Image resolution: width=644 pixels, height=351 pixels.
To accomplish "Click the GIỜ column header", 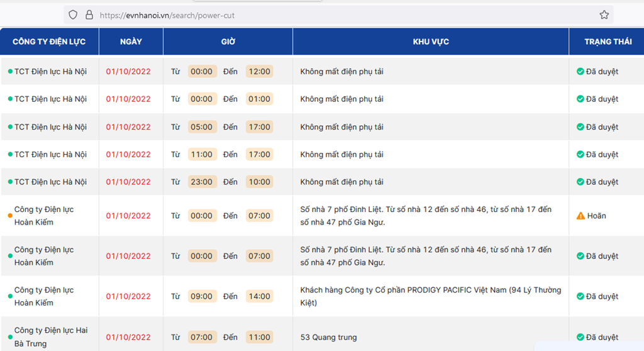I will (228, 42).
